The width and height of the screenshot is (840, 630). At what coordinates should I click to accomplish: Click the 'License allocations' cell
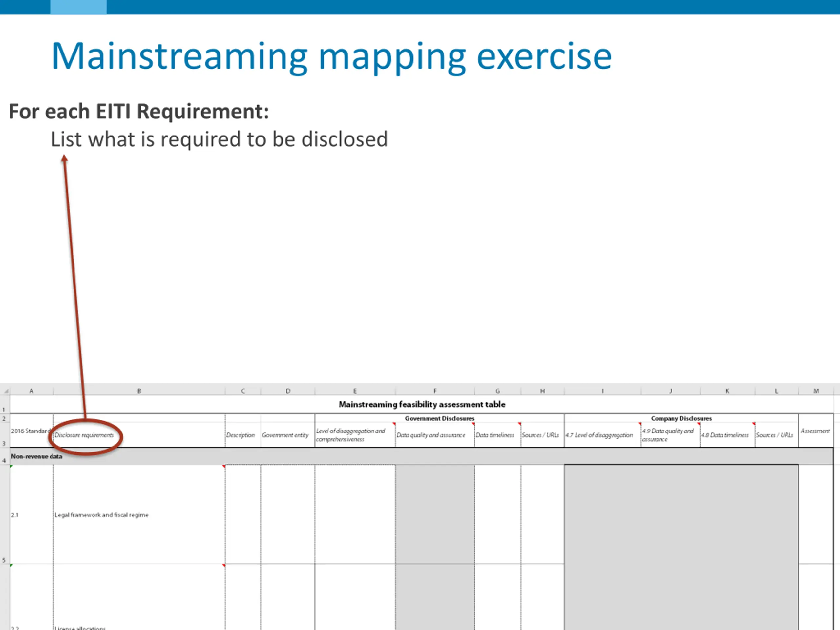[139, 597]
